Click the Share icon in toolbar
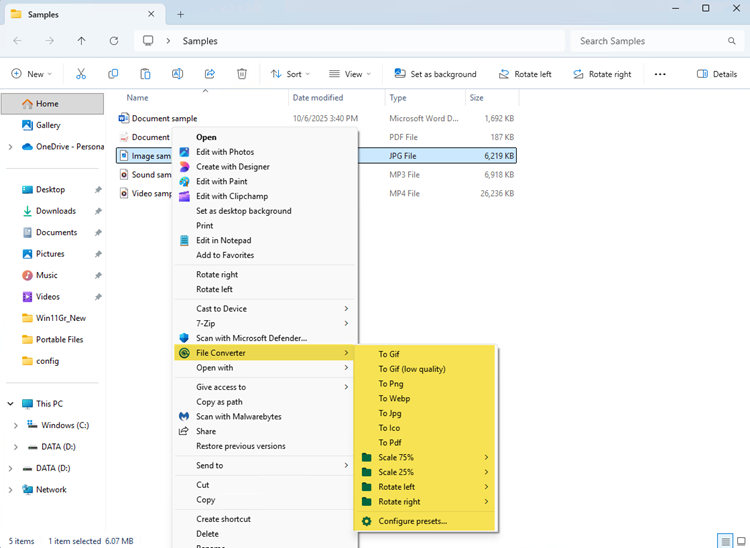 210,74
